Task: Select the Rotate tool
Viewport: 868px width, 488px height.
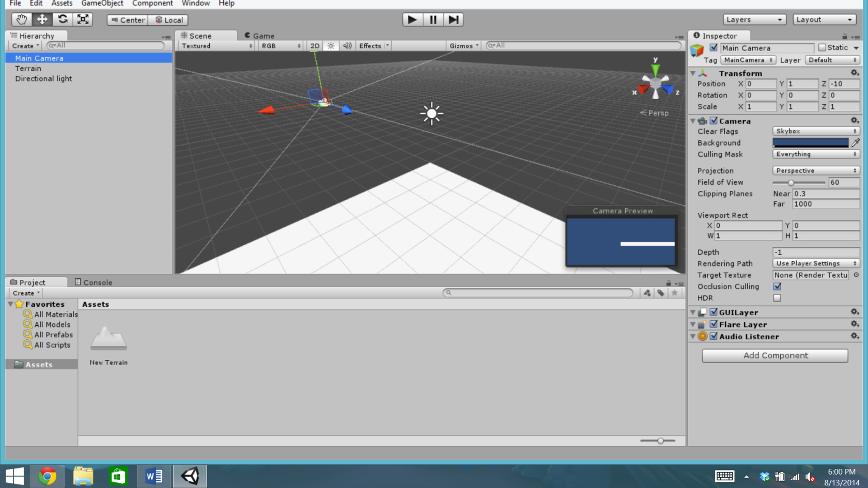Action: pos(63,20)
